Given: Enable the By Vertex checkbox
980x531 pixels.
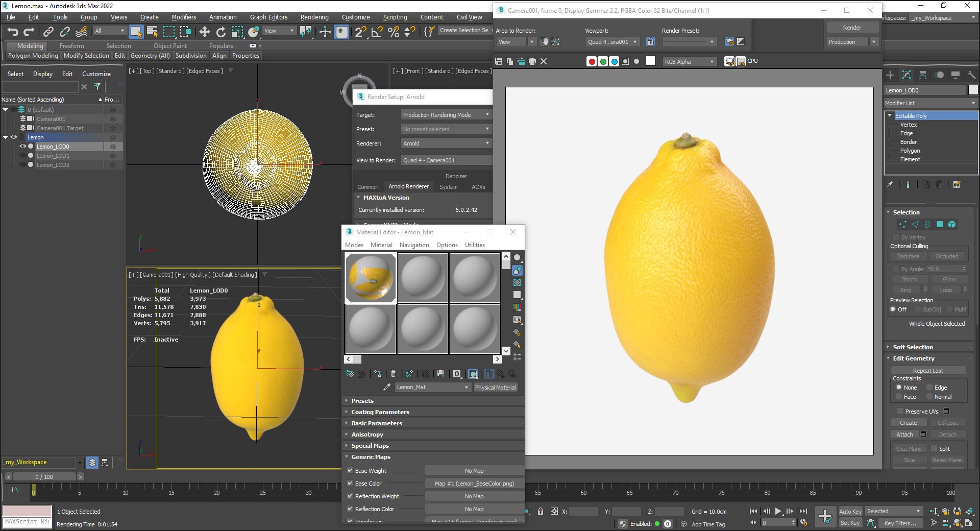Looking at the screenshot, I should [896, 237].
